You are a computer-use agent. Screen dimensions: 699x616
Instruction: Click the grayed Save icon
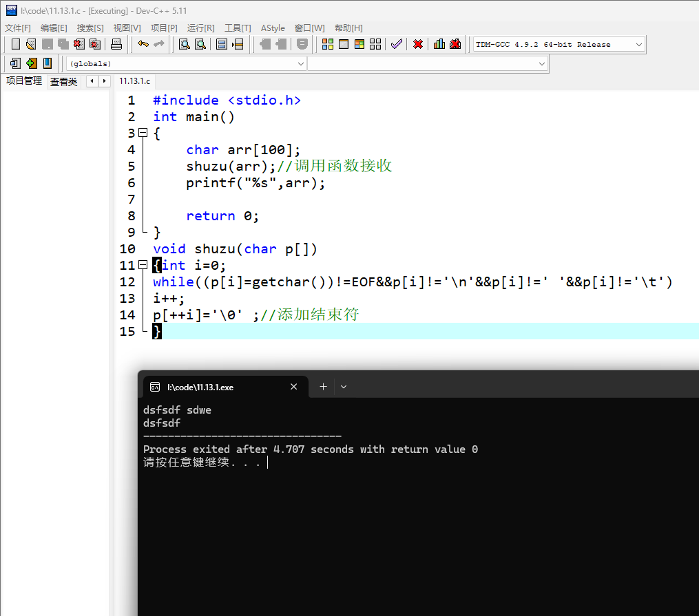[48, 44]
